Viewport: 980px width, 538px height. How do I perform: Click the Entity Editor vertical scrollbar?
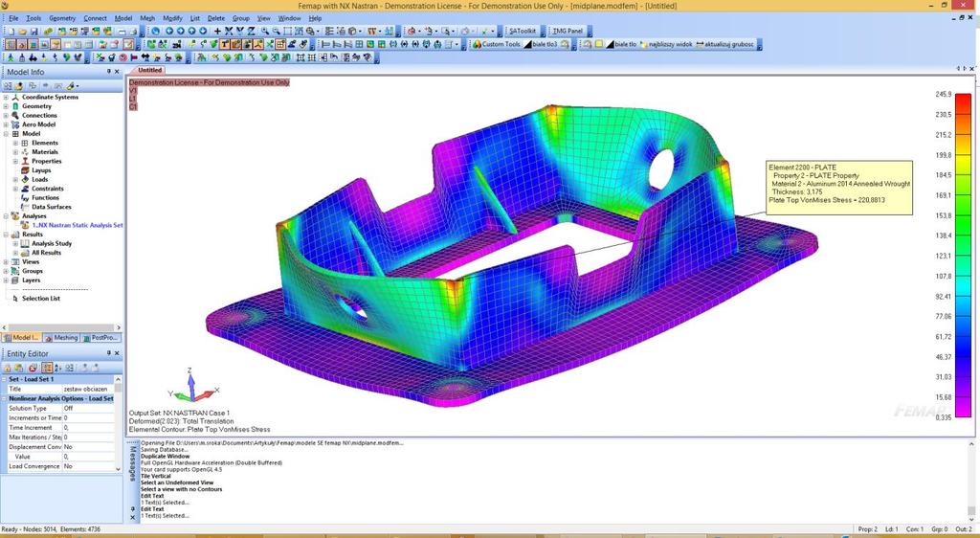click(x=118, y=423)
